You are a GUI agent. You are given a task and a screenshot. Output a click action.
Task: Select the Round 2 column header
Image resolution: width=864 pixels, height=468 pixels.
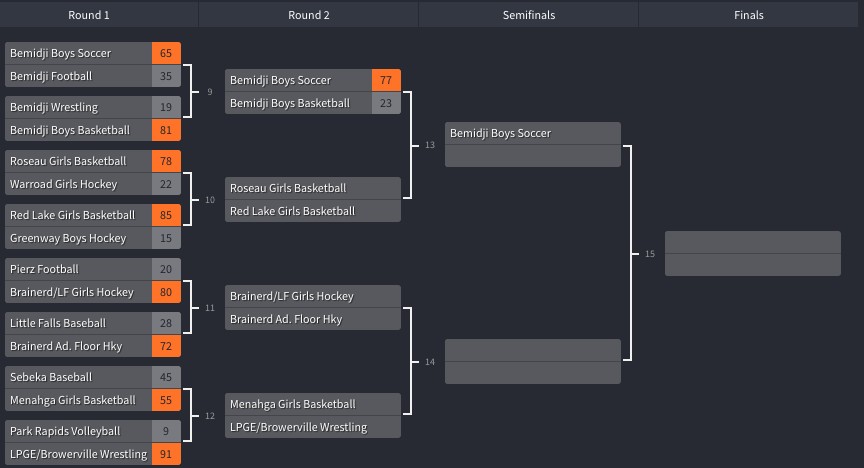tap(309, 15)
